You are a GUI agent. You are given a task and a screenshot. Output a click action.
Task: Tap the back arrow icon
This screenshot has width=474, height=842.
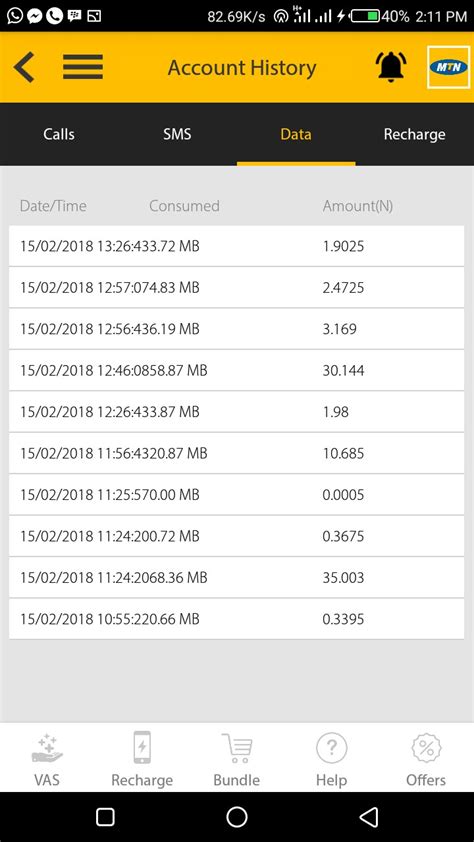24,67
